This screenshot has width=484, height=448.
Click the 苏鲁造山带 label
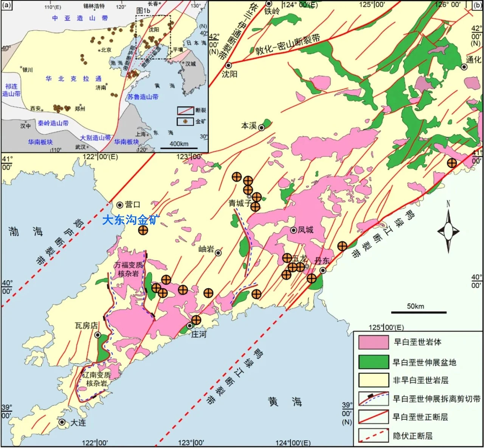143,97
